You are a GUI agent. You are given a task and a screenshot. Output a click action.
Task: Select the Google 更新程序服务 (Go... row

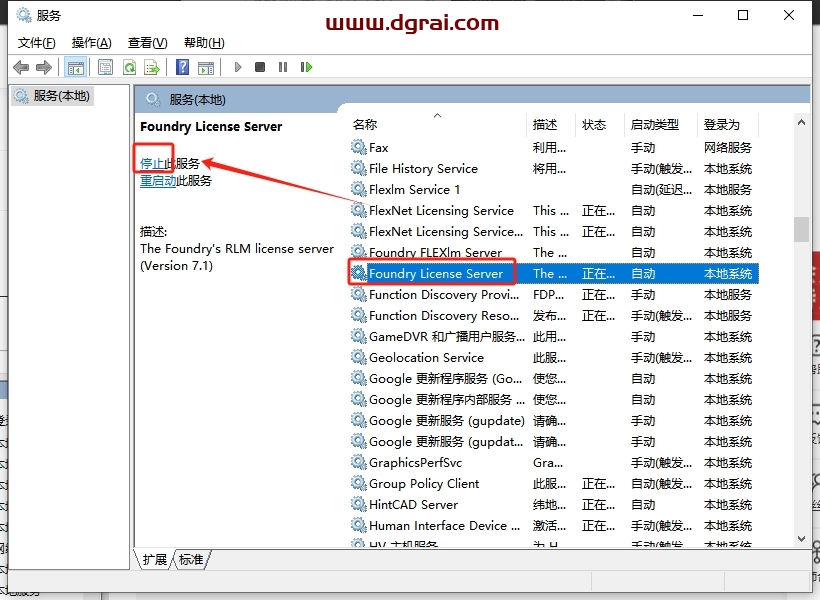pyautogui.click(x=553, y=379)
